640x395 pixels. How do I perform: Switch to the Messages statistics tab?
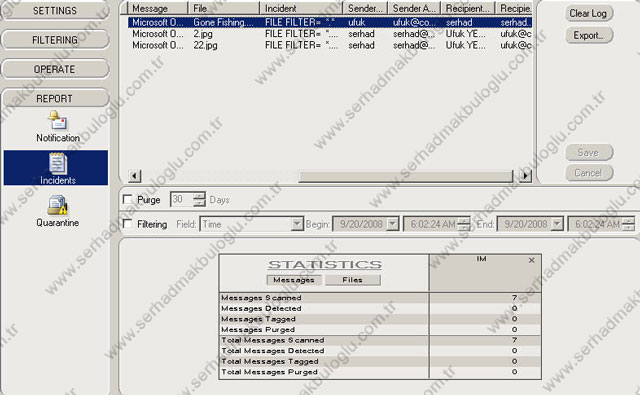point(294,280)
